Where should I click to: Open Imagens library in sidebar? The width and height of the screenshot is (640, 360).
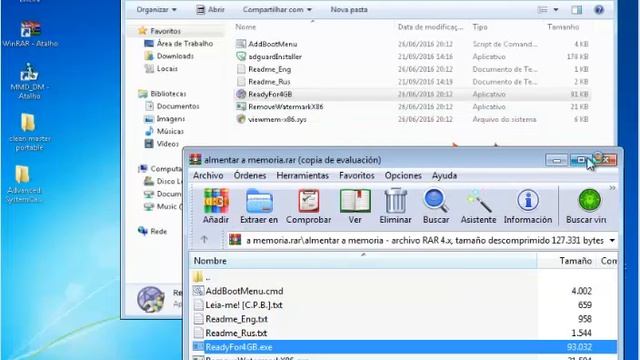164,119
